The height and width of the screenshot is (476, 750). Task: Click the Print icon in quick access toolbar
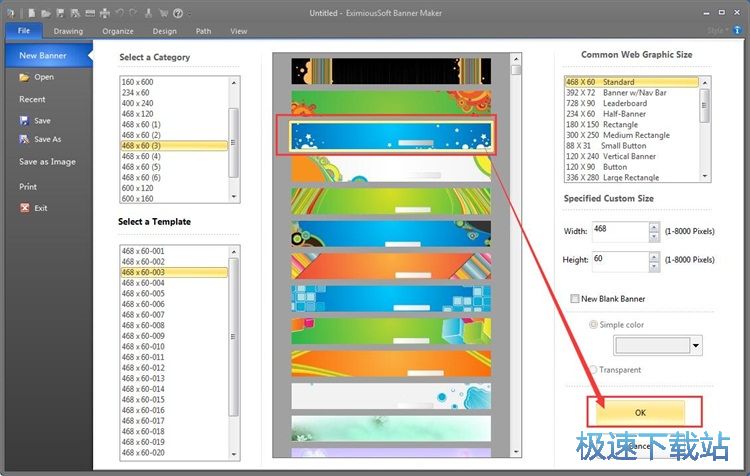[x=104, y=13]
